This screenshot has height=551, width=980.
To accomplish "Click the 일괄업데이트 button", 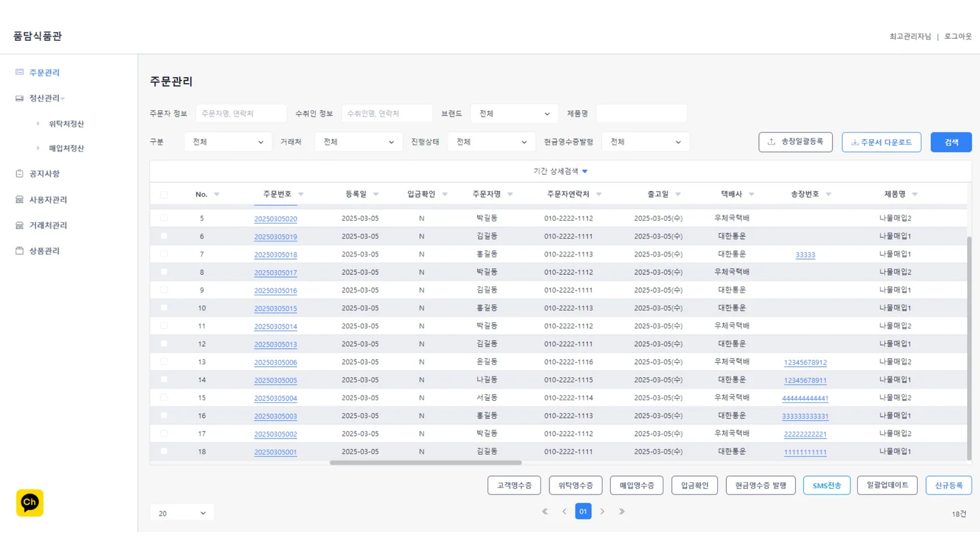I will point(887,486).
